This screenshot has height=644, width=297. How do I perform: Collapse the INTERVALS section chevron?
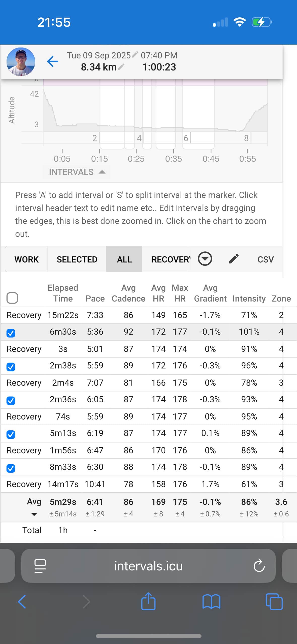coord(102,172)
